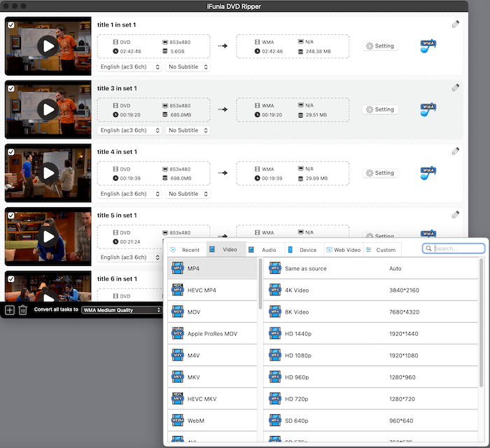Click the pencil edit icon for title 4
This screenshot has width=490, height=448.
(456, 151)
